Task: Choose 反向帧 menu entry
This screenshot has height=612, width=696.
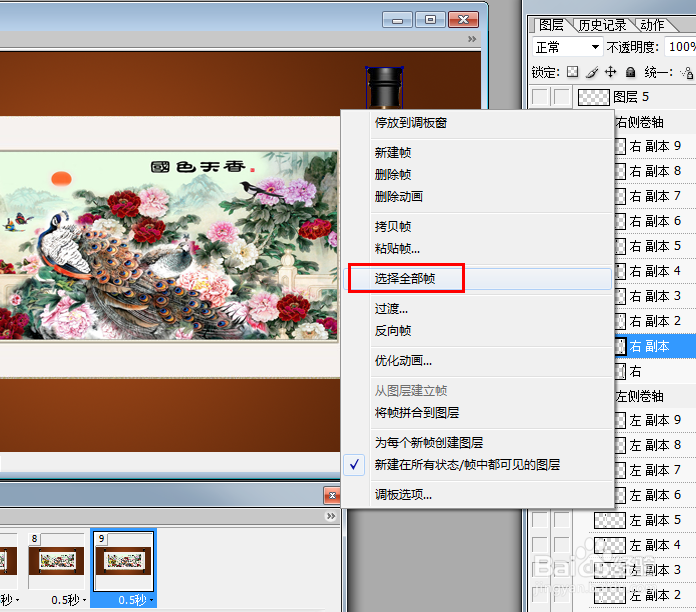Action: (x=478, y=331)
